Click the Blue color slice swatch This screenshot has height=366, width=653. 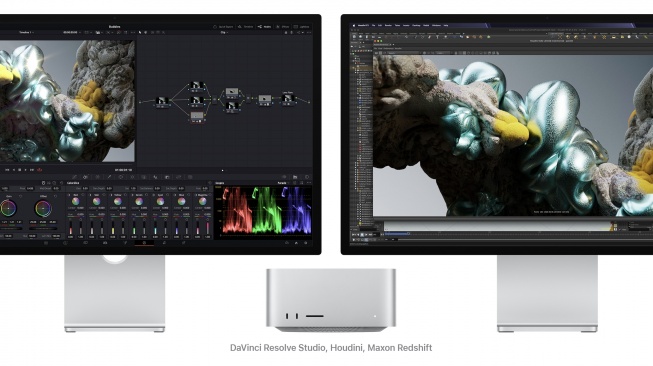[x=181, y=202]
